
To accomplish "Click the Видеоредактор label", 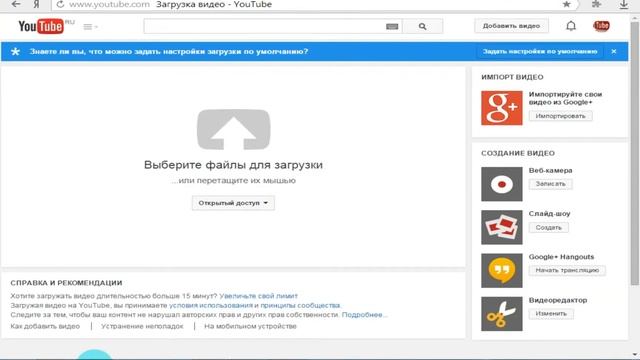I will (x=558, y=300).
